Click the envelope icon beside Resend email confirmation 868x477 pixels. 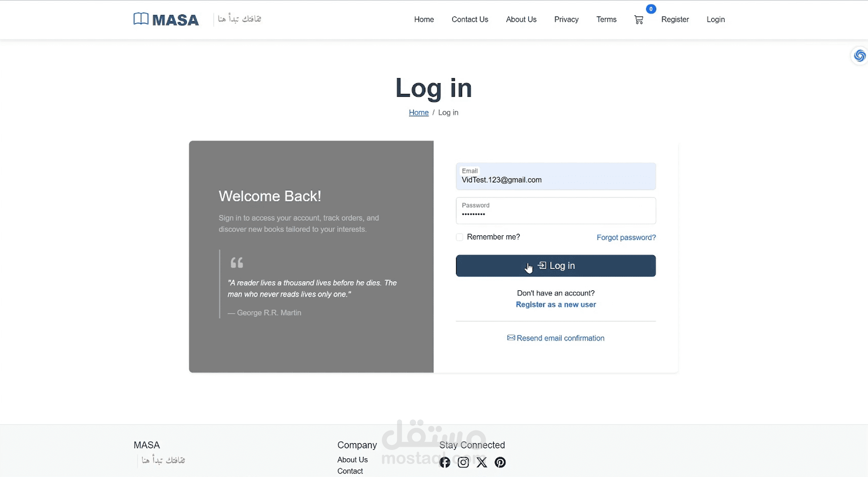(511, 338)
